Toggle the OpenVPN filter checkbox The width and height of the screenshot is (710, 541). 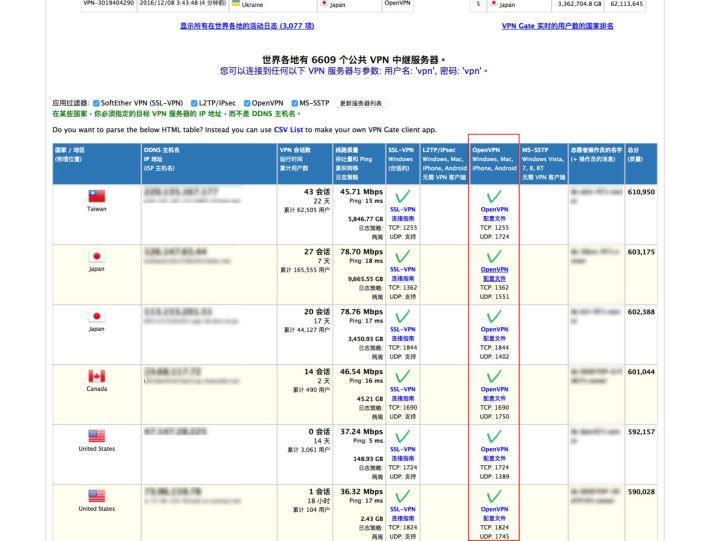click(247, 103)
